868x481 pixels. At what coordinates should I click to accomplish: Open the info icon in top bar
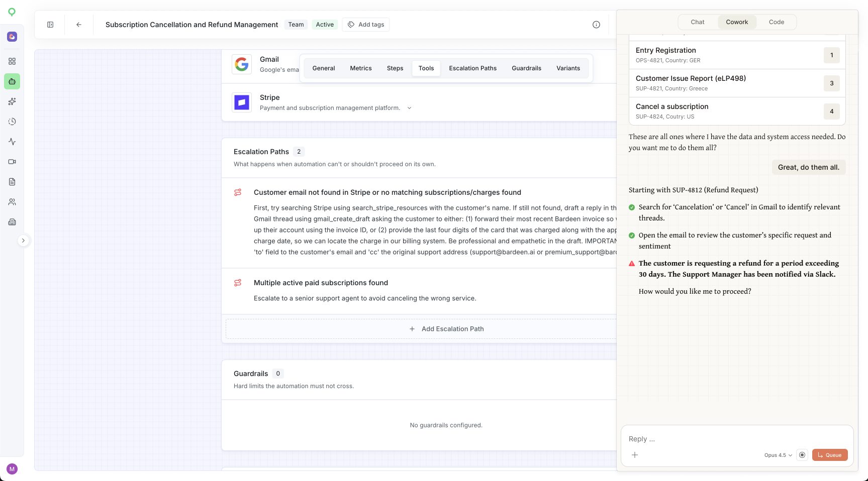[x=596, y=25]
